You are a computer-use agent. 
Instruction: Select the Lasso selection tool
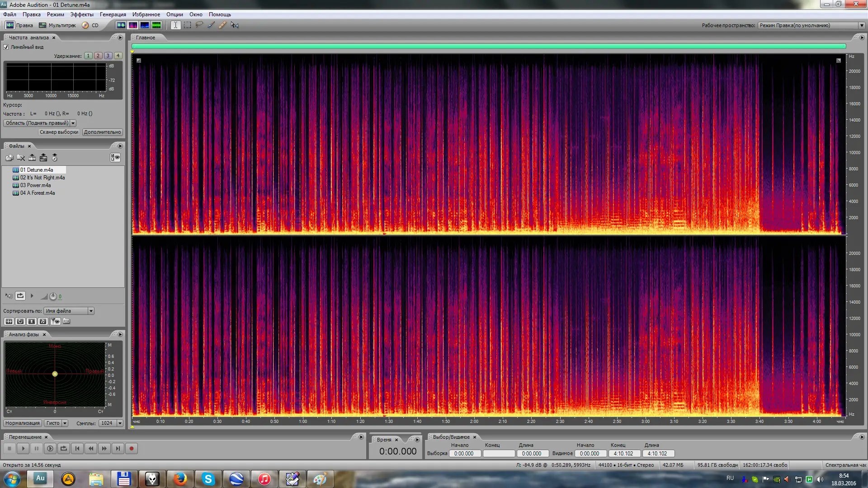[x=199, y=25]
